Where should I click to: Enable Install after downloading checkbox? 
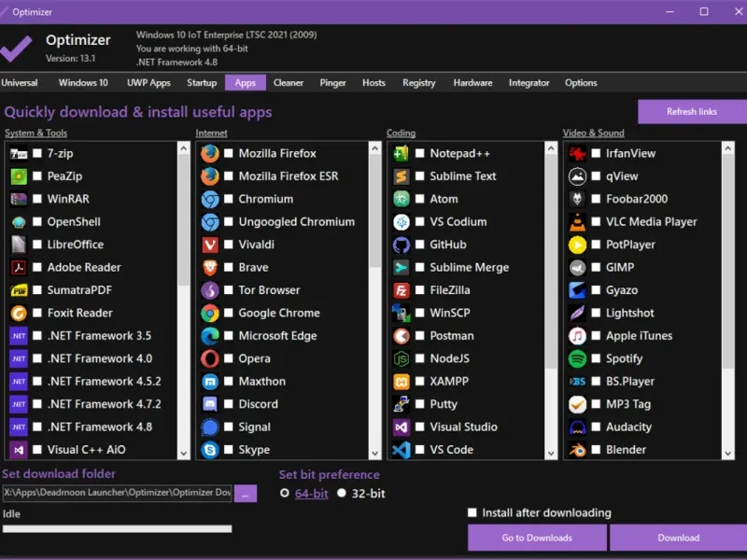472,512
